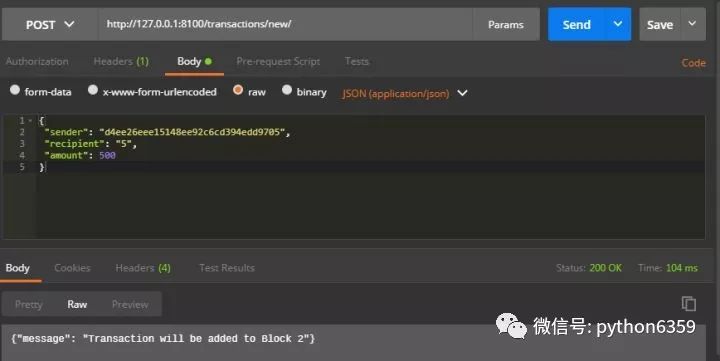Open the response Cookies tab
The height and width of the screenshot is (361, 720).
72,268
